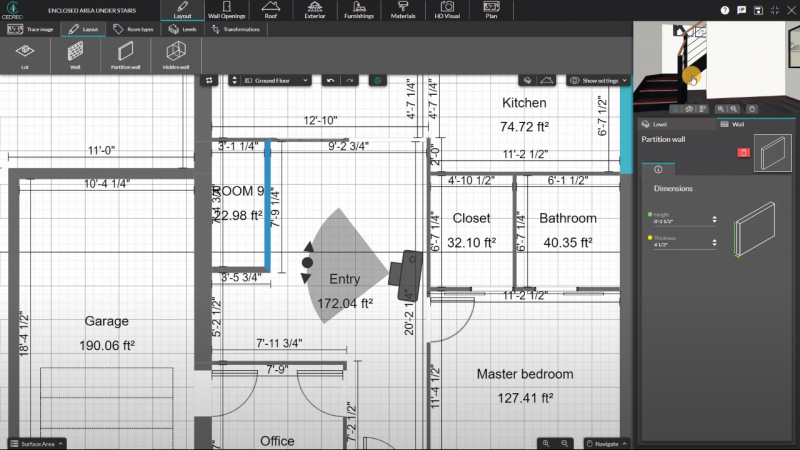Zoom in on the floor plan
The image size is (800, 450).
tap(546, 442)
